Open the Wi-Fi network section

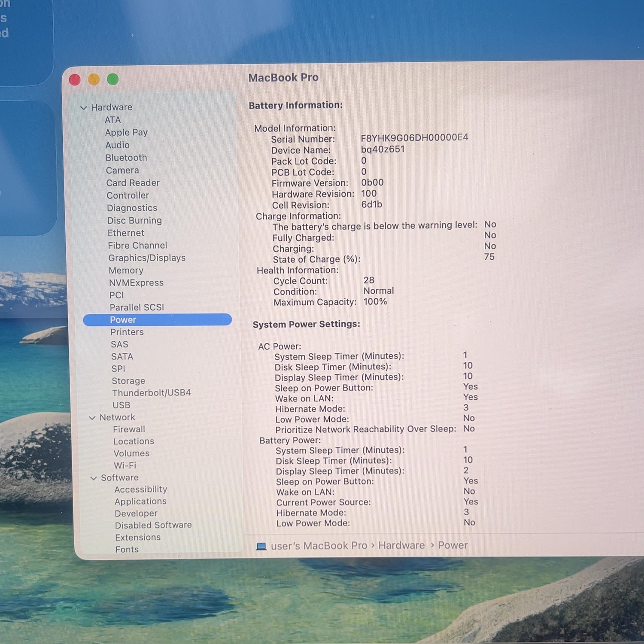click(125, 465)
